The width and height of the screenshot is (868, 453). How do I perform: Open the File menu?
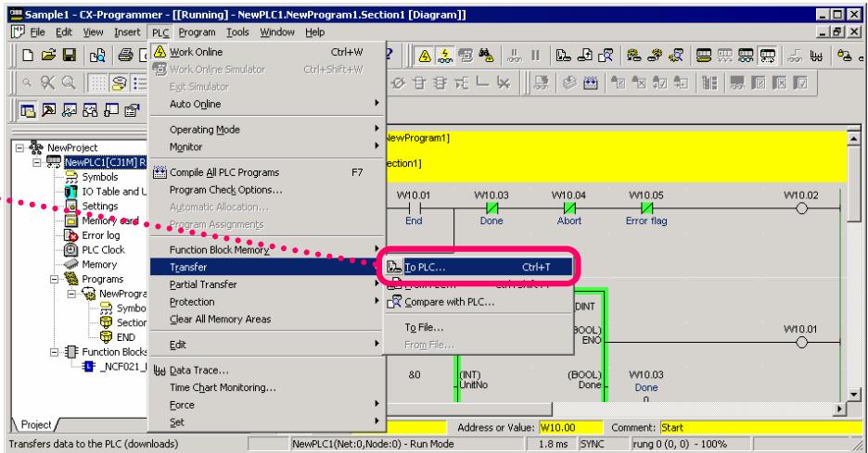pyautogui.click(x=37, y=32)
